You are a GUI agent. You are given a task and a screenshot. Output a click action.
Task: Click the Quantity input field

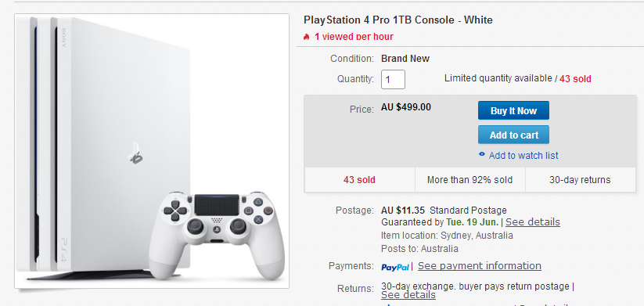[x=393, y=79]
